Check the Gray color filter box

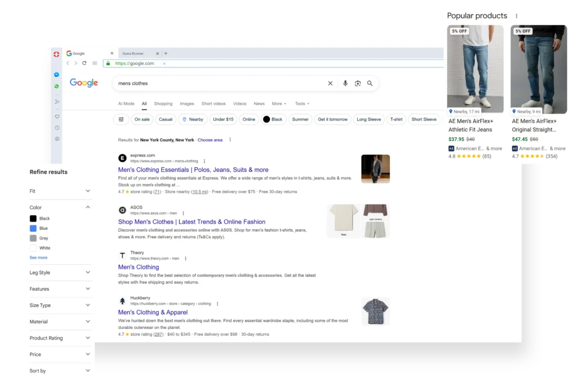[33, 238]
